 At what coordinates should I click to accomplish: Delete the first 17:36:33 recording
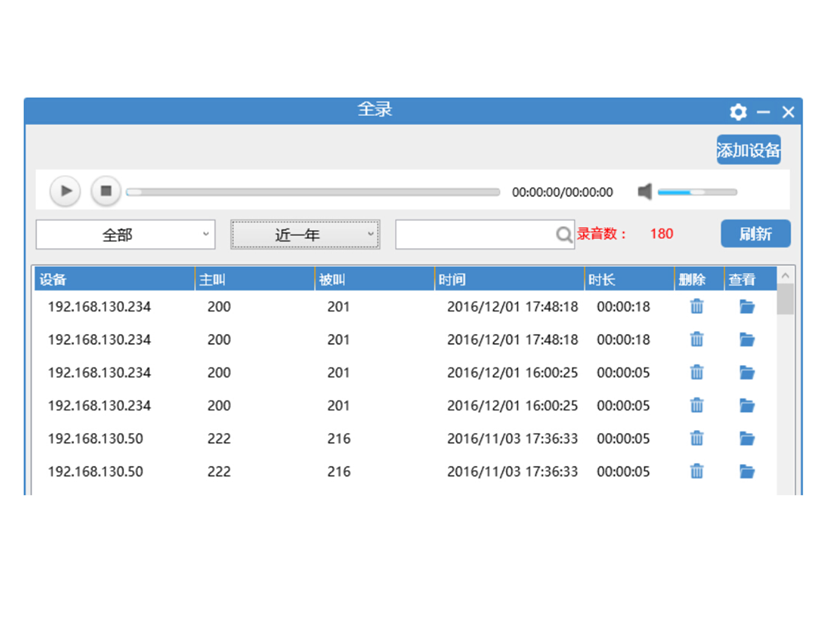click(x=697, y=438)
